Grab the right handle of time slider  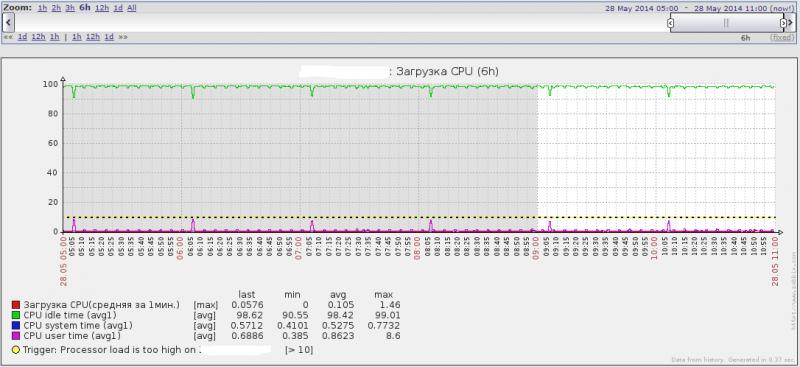pos(783,23)
